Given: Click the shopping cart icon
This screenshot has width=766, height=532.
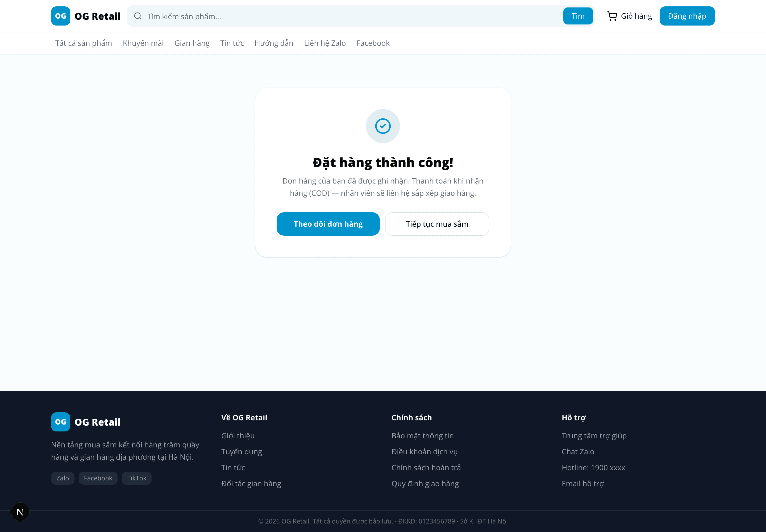Looking at the screenshot, I should [x=612, y=16].
